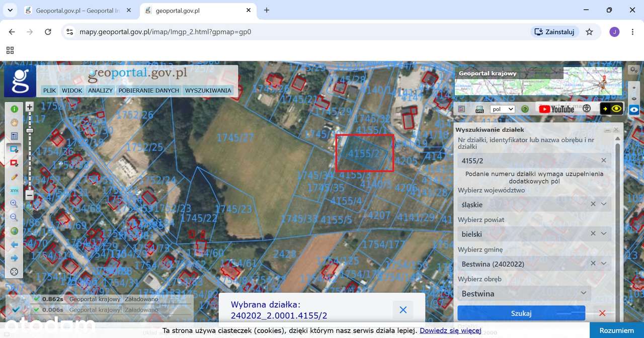Go to previous map view arrow
The width and height of the screenshot is (644, 338).
tap(14, 244)
